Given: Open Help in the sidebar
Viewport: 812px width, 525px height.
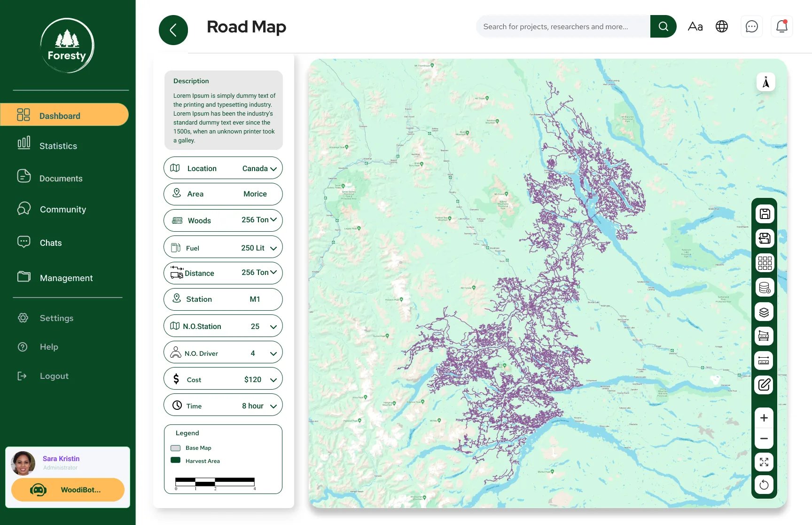Looking at the screenshot, I should click(x=38, y=347).
